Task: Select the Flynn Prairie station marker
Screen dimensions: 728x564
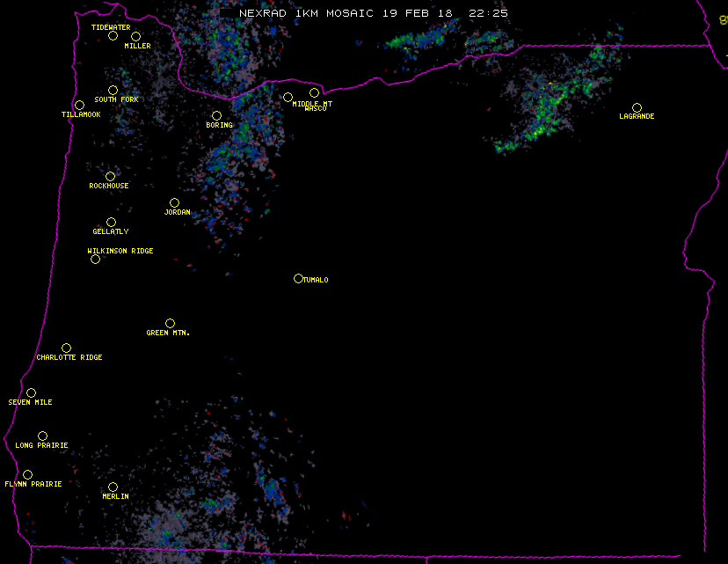Action: click(27, 475)
